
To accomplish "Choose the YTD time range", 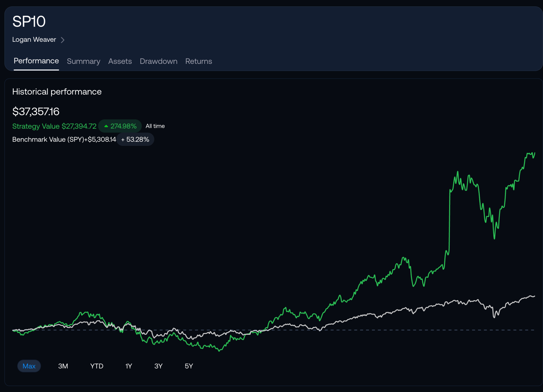I will [96, 366].
